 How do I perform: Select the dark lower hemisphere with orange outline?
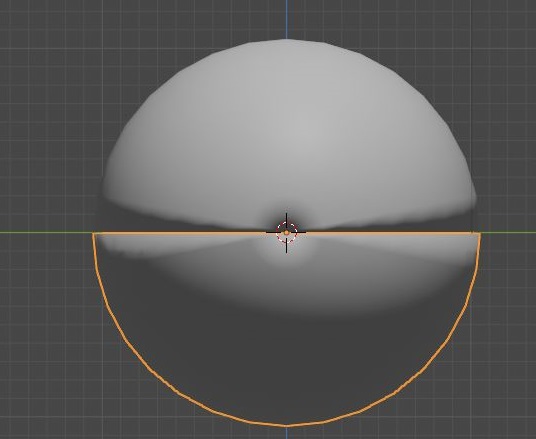286,329
